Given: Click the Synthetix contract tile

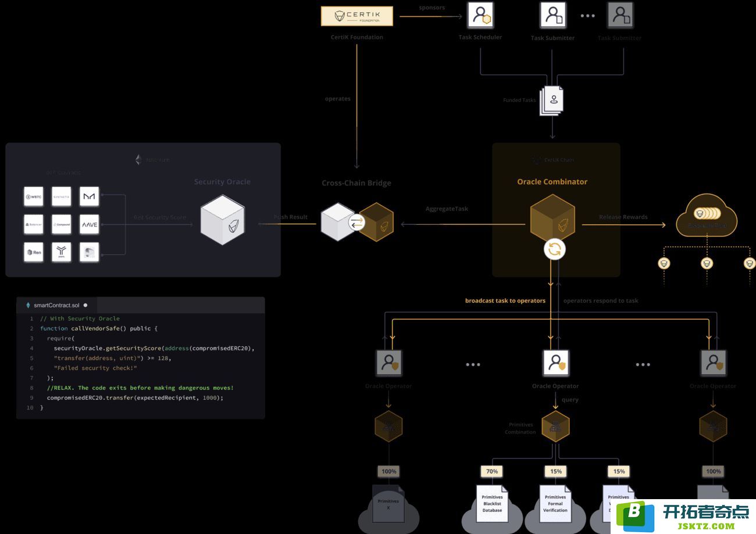Looking at the screenshot, I should [x=62, y=196].
